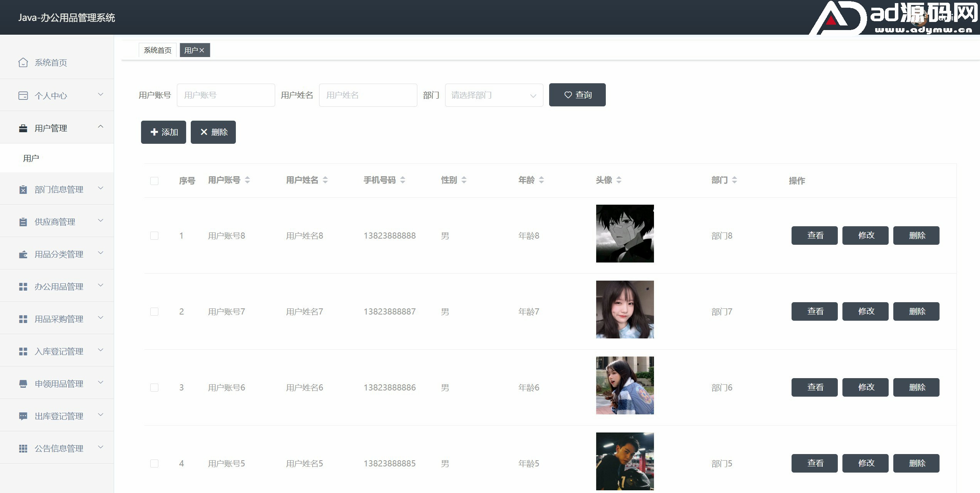Expand the 个人中心 menu chevron
The height and width of the screenshot is (493, 980).
(101, 94)
